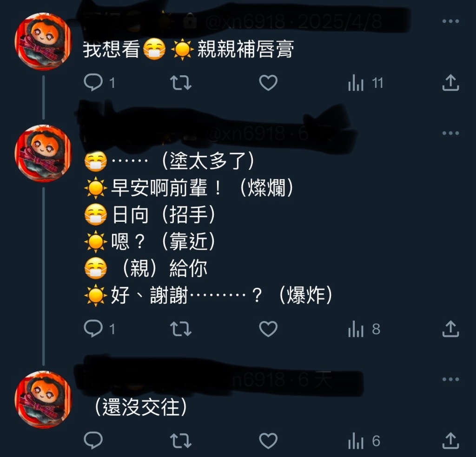The image size is (476, 457).
Task: Open more options on 還沒交往 tweet
Action: point(450,379)
